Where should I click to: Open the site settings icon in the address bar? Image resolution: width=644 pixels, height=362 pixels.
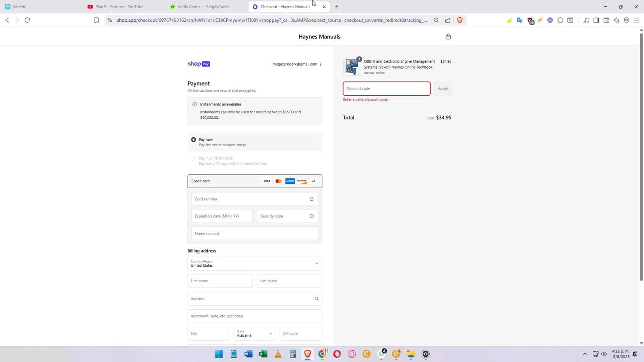(x=110, y=20)
